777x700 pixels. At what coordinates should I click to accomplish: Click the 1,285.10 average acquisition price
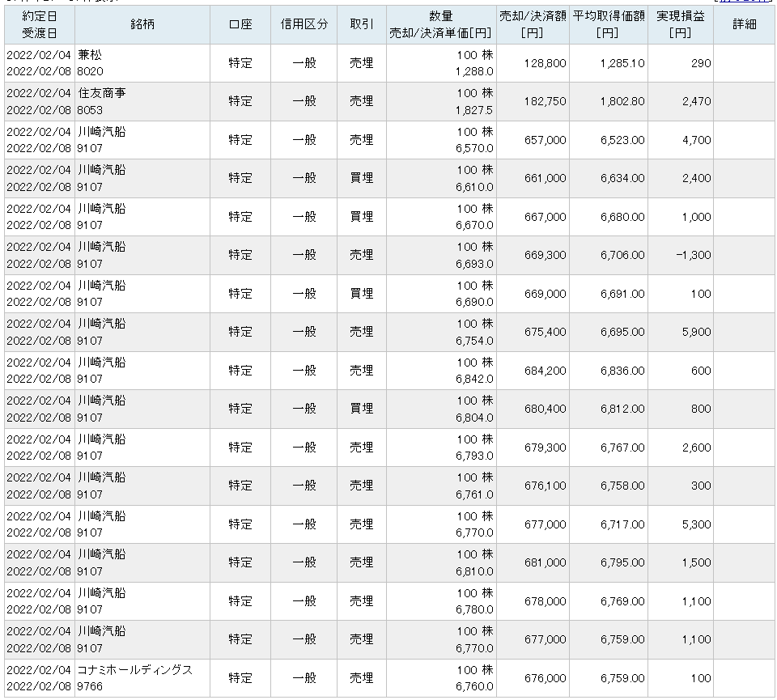622,63
